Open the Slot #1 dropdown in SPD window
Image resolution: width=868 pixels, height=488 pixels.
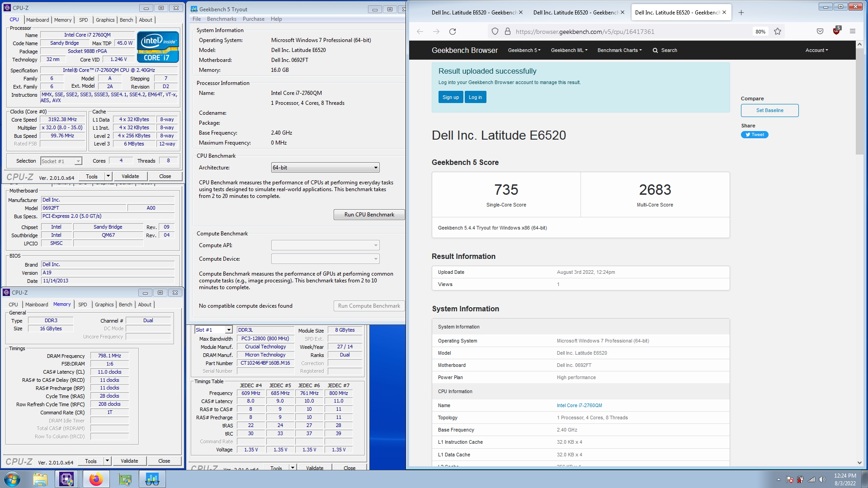(x=213, y=330)
